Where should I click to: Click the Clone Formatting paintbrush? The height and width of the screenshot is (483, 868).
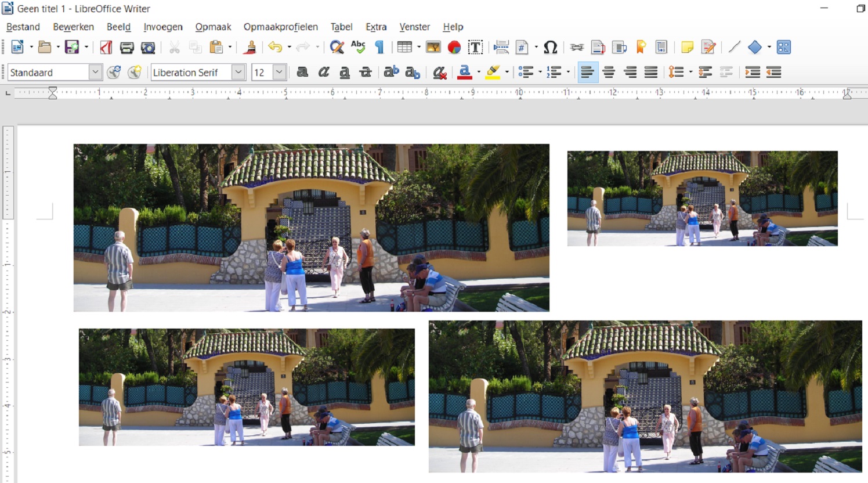[x=251, y=48]
